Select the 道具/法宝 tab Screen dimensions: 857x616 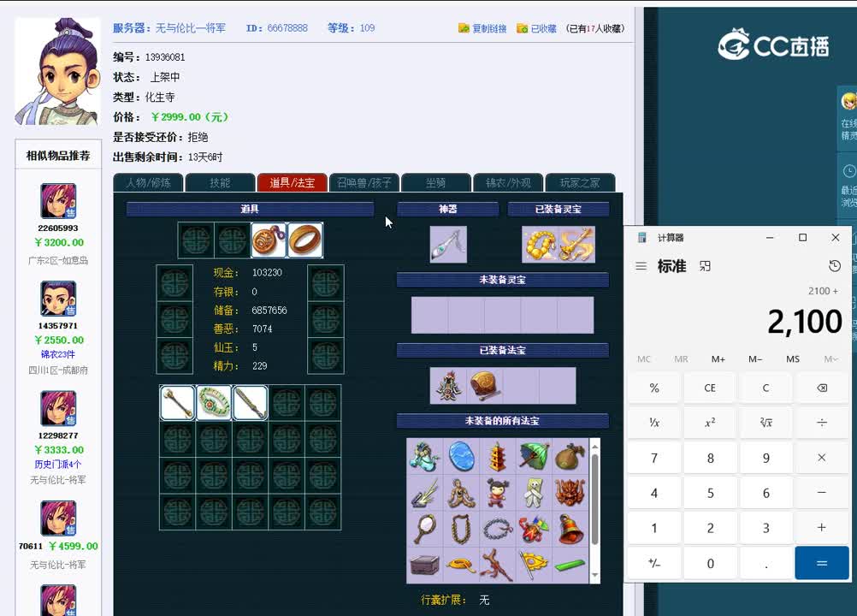point(293,183)
